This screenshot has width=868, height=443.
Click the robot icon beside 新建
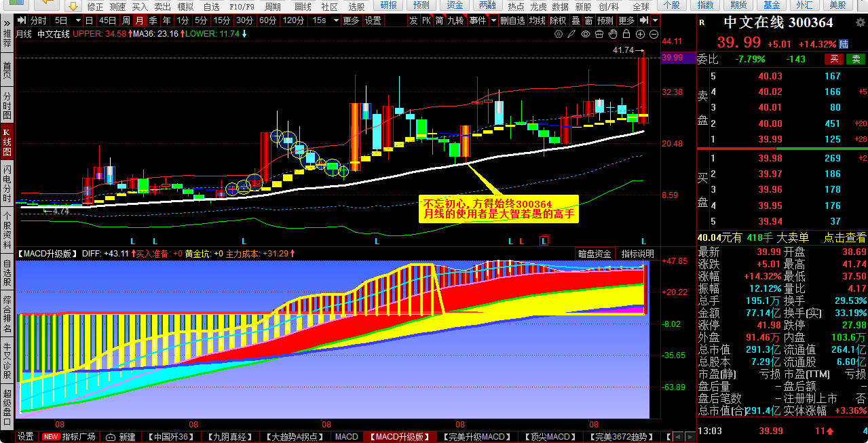pyautogui.click(x=111, y=437)
